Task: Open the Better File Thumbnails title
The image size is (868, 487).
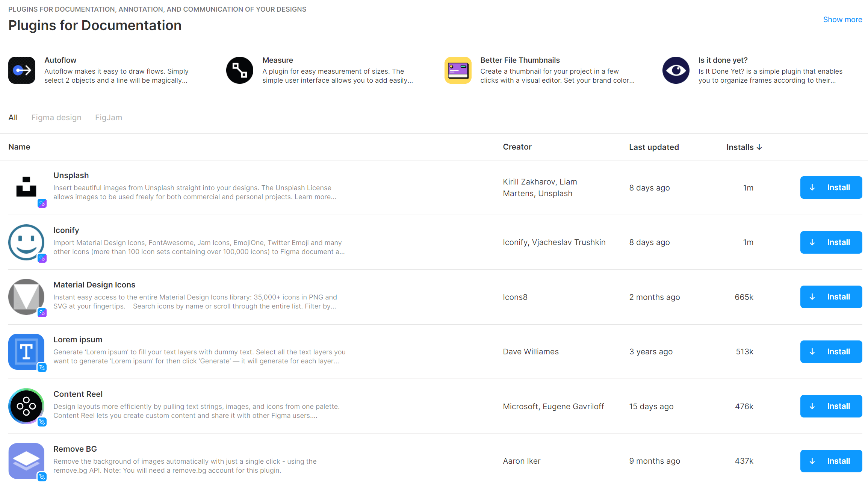Action: pos(520,60)
